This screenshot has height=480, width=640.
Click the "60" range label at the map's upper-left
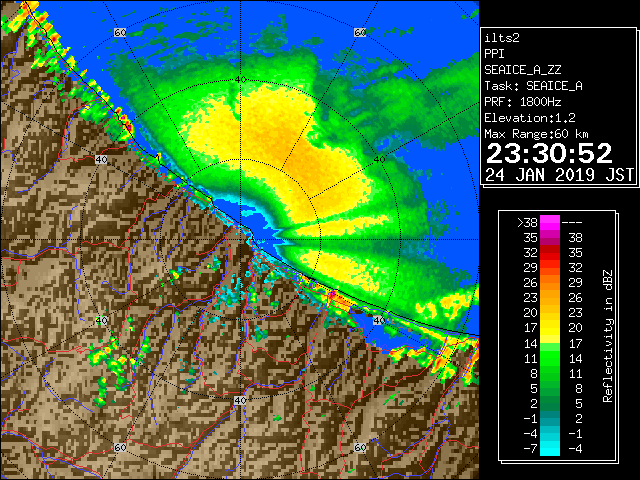pyautogui.click(x=120, y=32)
